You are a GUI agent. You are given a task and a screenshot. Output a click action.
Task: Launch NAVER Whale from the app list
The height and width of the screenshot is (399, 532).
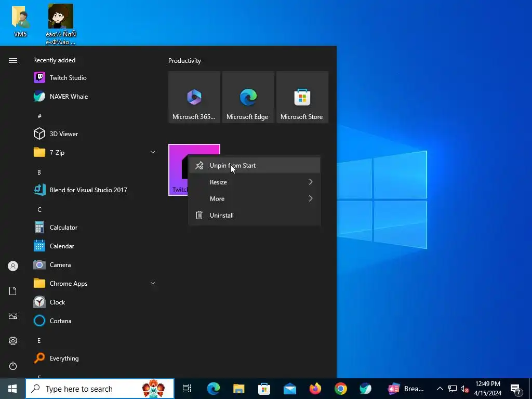point(95,96)
